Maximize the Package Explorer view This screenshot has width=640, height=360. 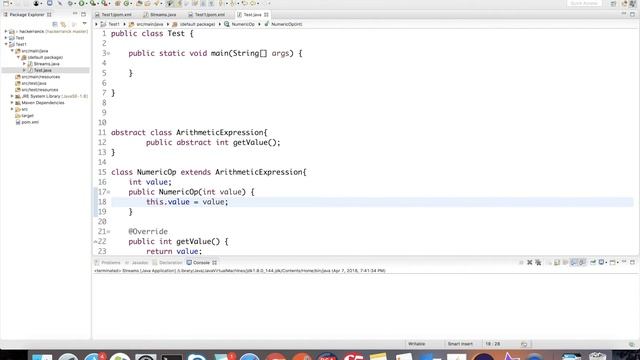click(x=84, y=14)
